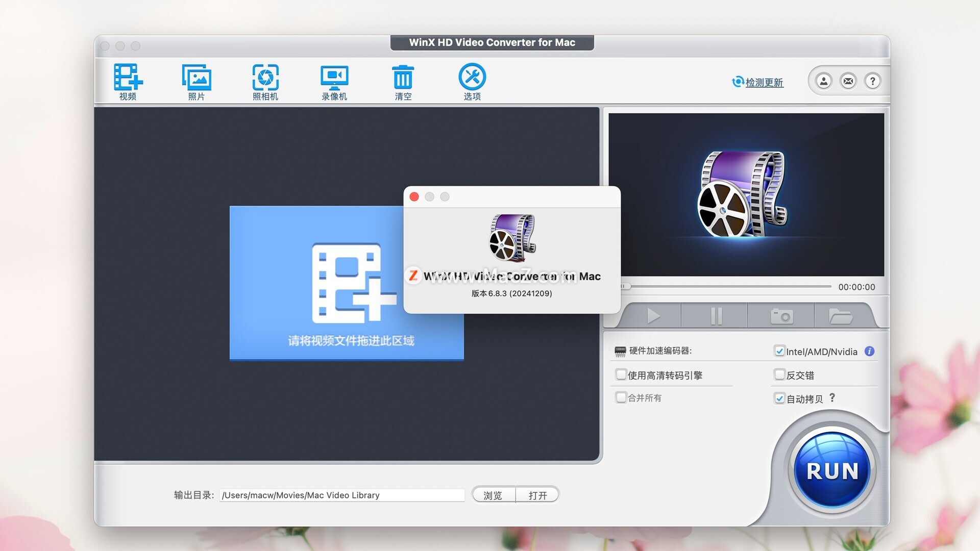Click the mail envelope icon
980x551 pixels.
[848, 81]
